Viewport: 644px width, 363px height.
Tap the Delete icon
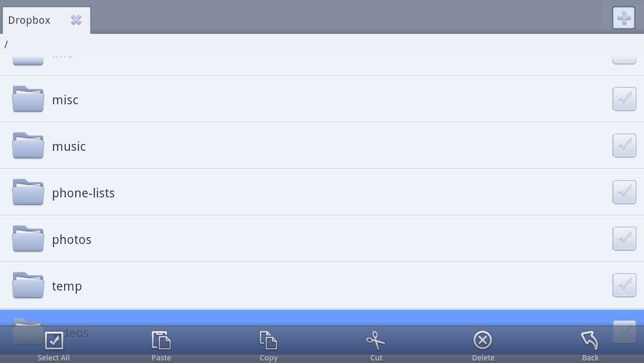[x=482, y=340]
